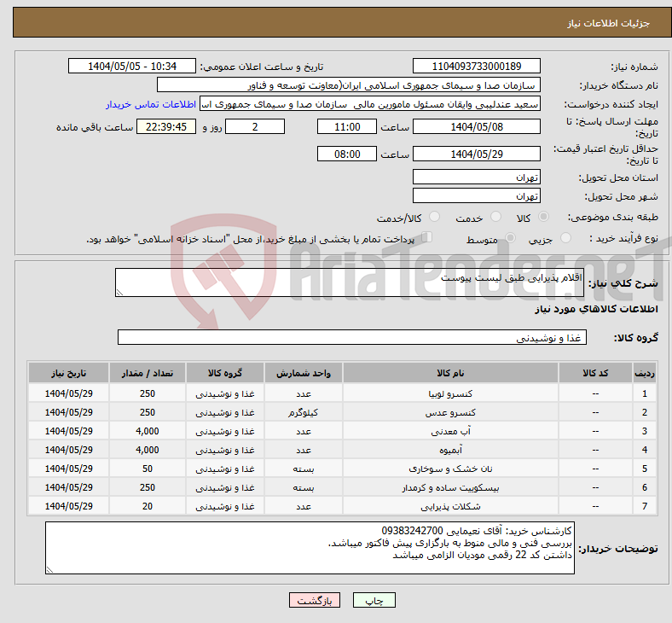The height and width of the screenshot is (623, 672).
Task: Click the تعداد / مقدار column header
Action: tap(148, 373)
